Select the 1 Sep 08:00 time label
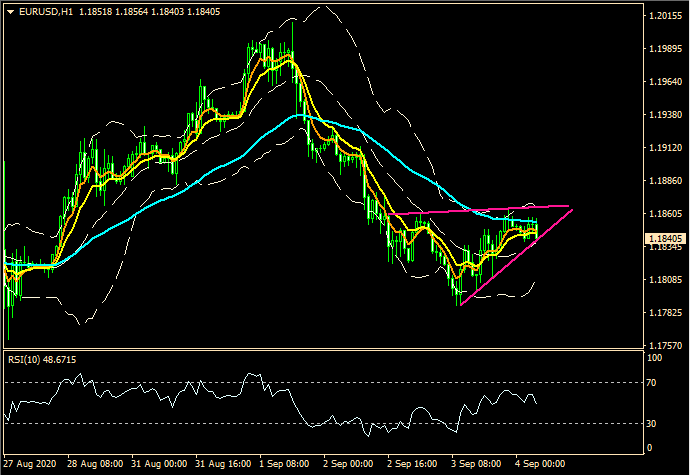Screen dimensions: 691x475 click(x=283, y=465)
